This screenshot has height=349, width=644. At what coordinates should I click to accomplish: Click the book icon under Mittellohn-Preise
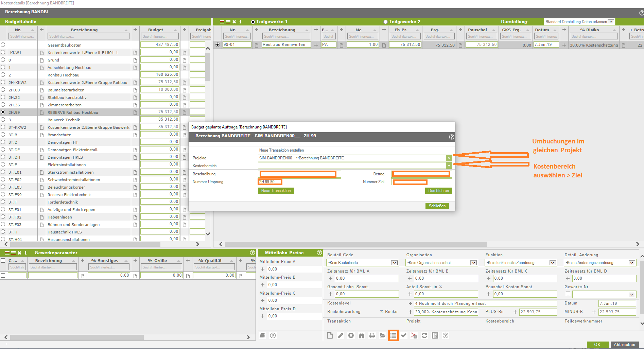pyautogui.click(x=262, y=335)
